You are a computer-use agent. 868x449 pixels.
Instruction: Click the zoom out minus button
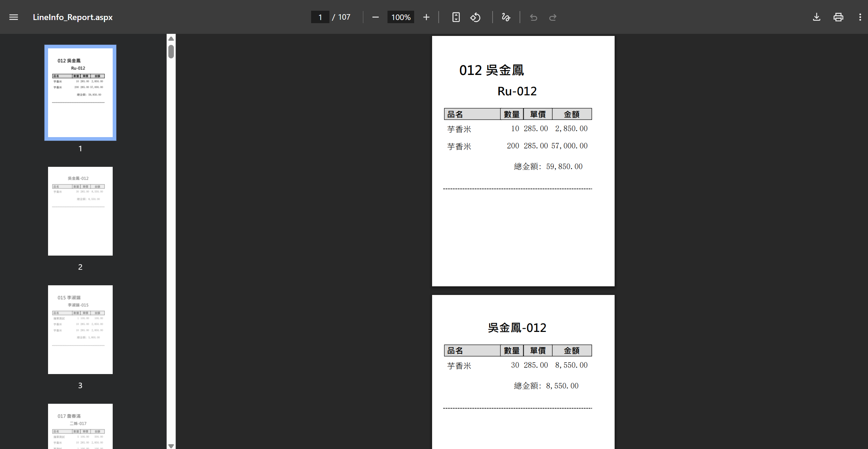coord(375,17)
